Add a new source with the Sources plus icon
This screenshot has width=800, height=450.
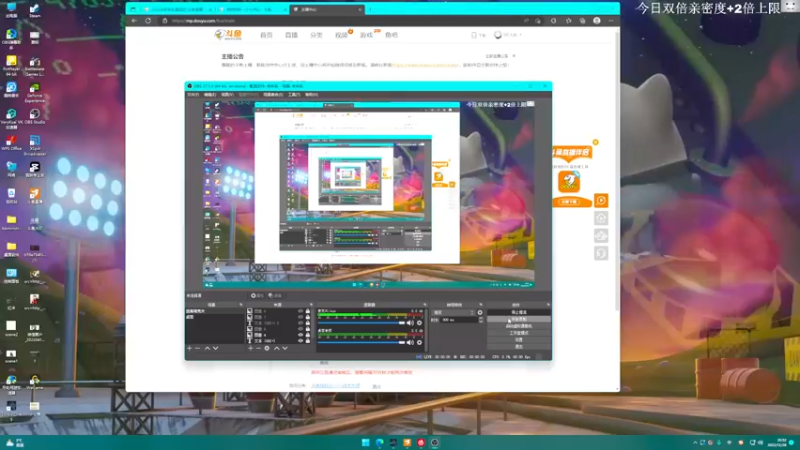coord(251,348)
